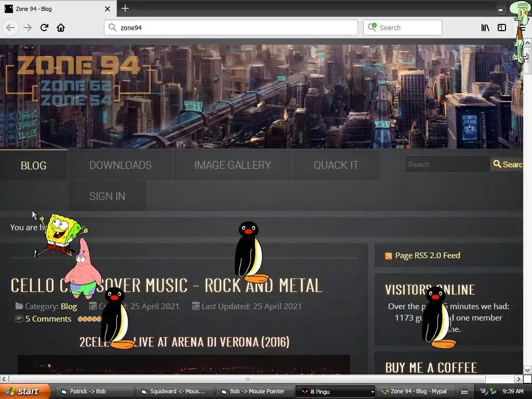Screen dimensions: 532x399
Task: Click the system tray network icons
Action: (x=488, y=391)
